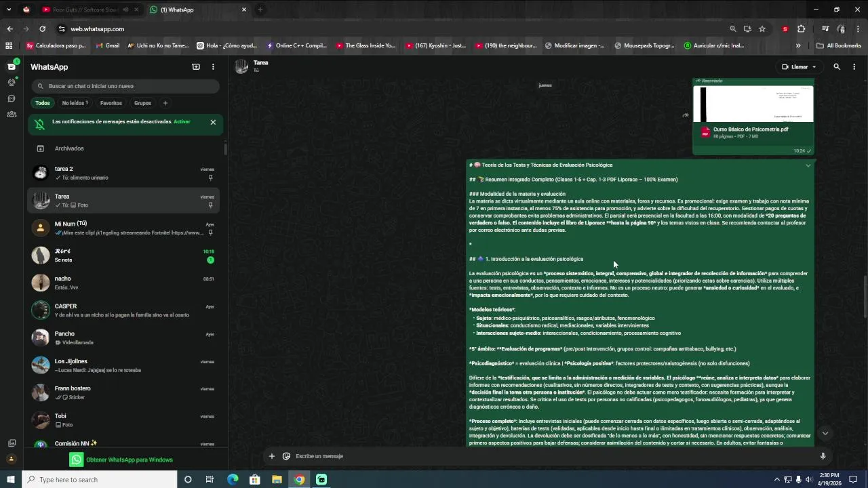Select the Favoritos filter tab

(x=111, y=103)
